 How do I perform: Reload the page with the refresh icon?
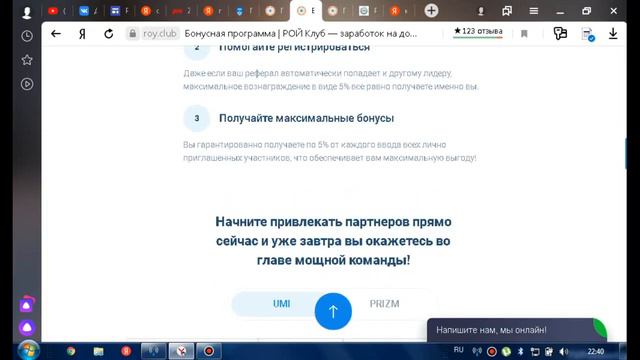(109, 33)
